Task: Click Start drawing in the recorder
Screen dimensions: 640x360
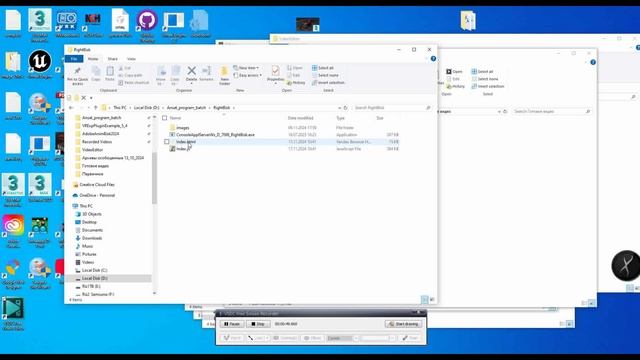Action: pos(403,324)
